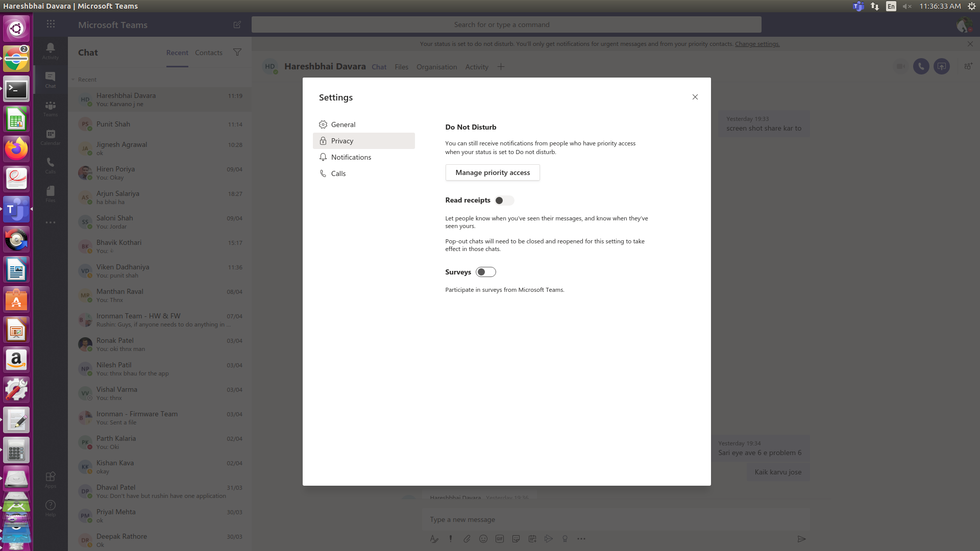Toggle the Surveys switch

click(486, 272)
